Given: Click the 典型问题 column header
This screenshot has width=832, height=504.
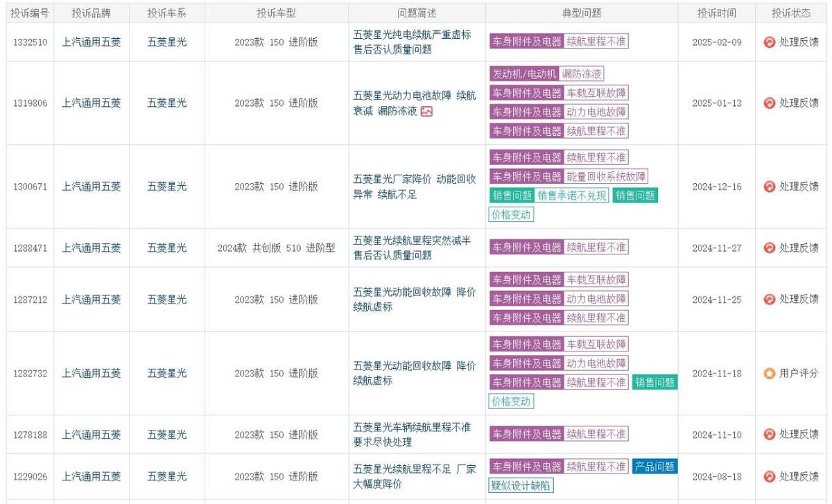Looking at the screenshot, I should click(582, 13).
